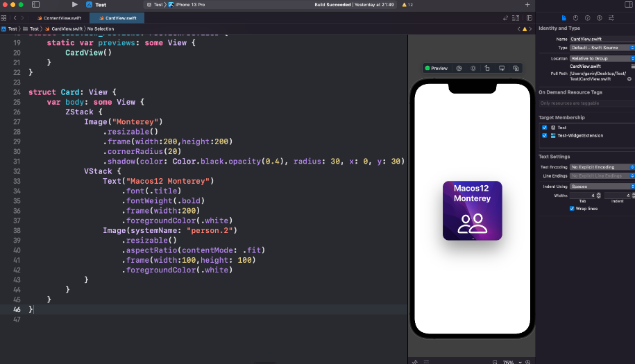635x364 pixels.
Task: Click the Identity and Type section header
Action: (x=559, y=28)
